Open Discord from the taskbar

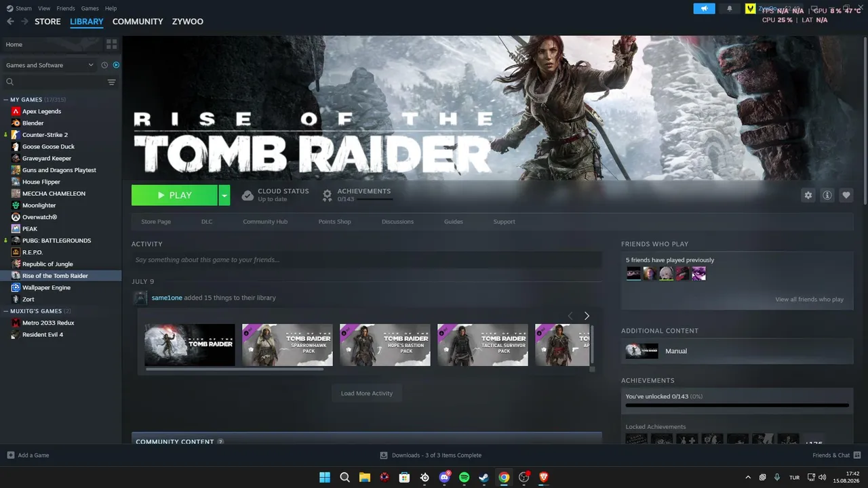pos(444,477)
